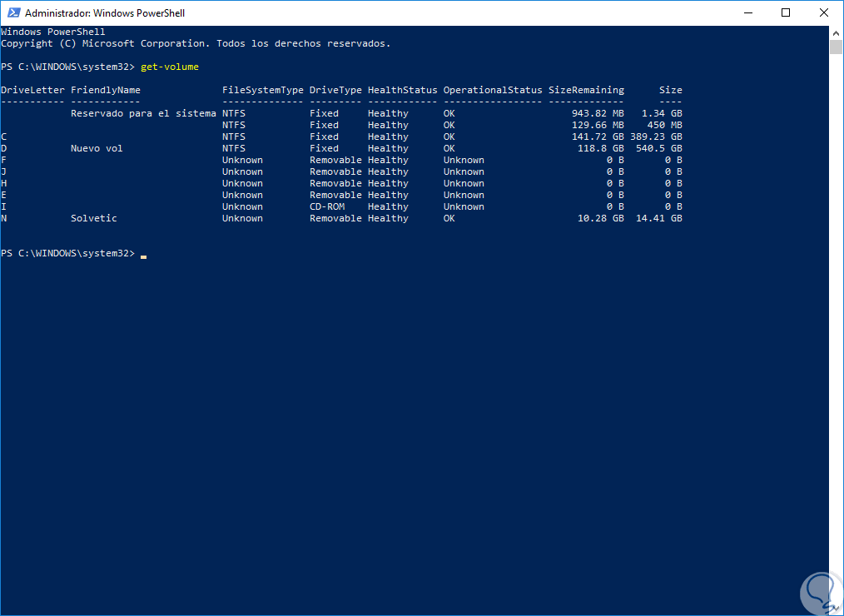This screenshot has width=844, height=616.
Task: Click the 'Reservado para el sistema' volume name
Action: [143, 113]
